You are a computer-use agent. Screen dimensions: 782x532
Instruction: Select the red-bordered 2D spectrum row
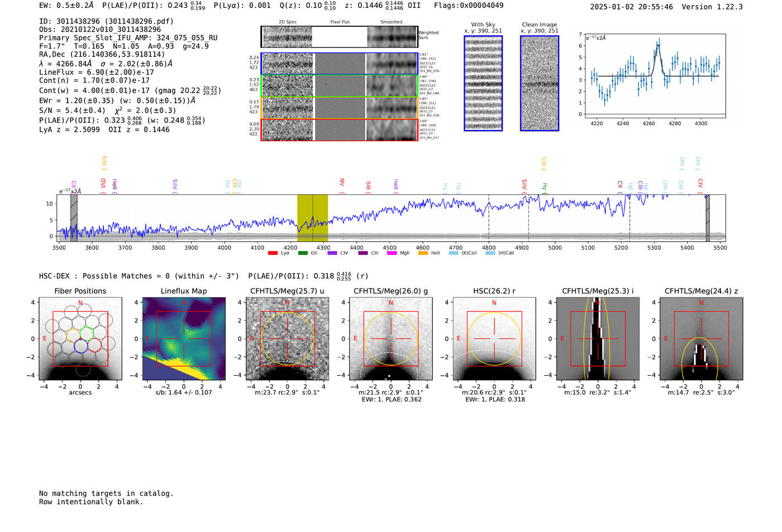pos(340,130)
